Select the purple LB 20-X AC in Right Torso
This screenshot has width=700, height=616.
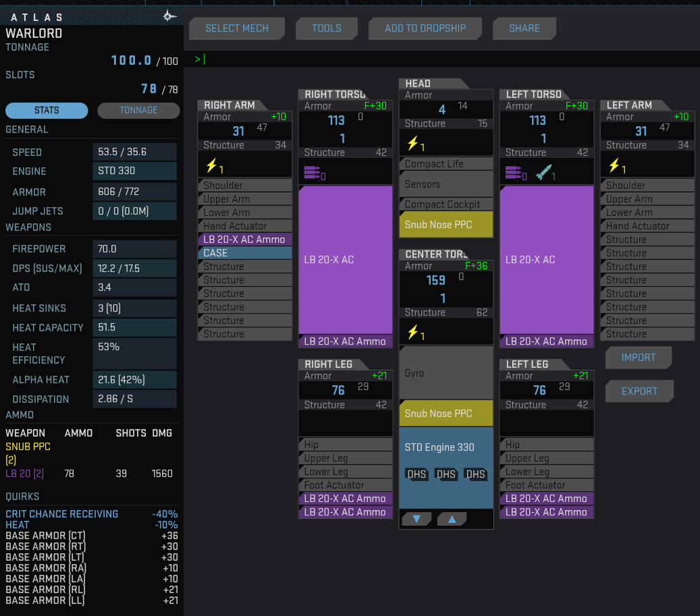pyautogui.click(x=345, y=260)
